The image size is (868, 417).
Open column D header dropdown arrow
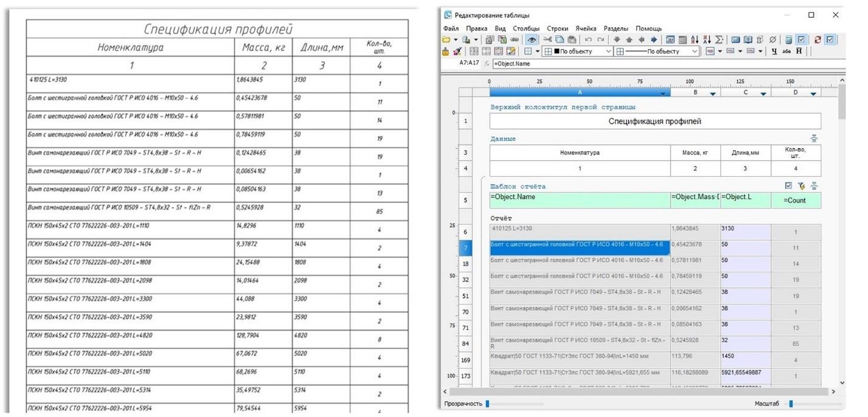pyautogui.click(x=813, y=94)
